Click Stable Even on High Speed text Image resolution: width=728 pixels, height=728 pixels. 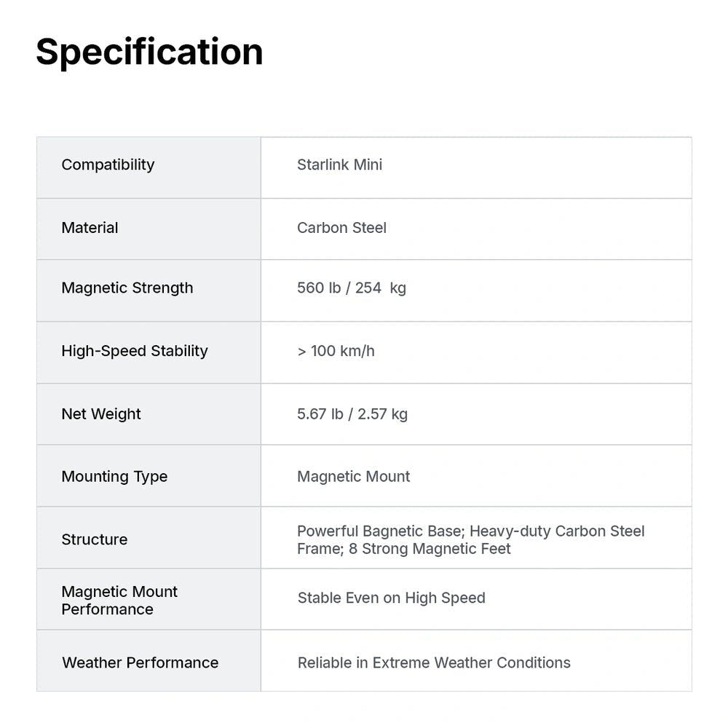point(392,598)
